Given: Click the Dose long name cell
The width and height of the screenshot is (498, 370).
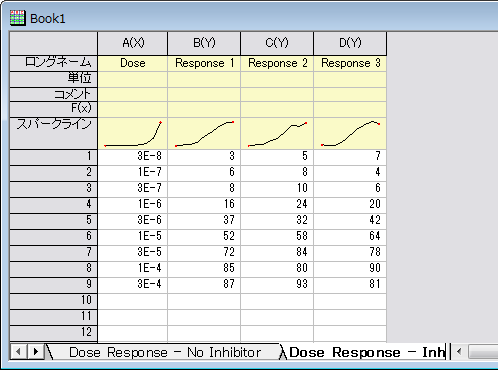Looking at the screenshot, I should click(x=133, y=63).
